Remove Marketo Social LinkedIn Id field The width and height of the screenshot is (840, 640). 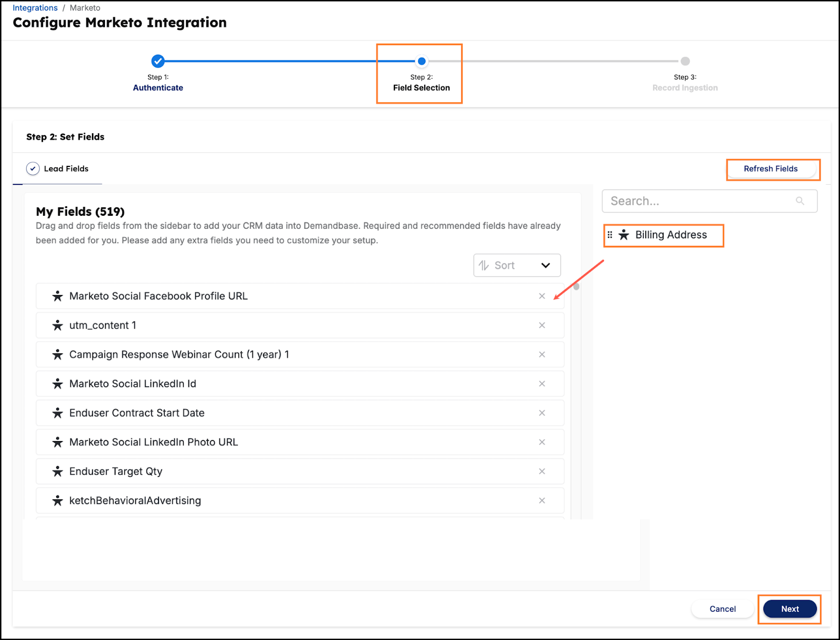pos(542,384)
